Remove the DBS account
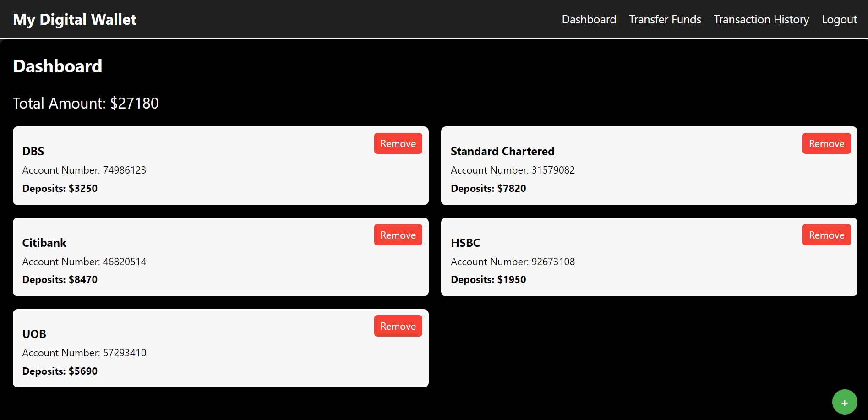868x420 pixels. [398, 143]
